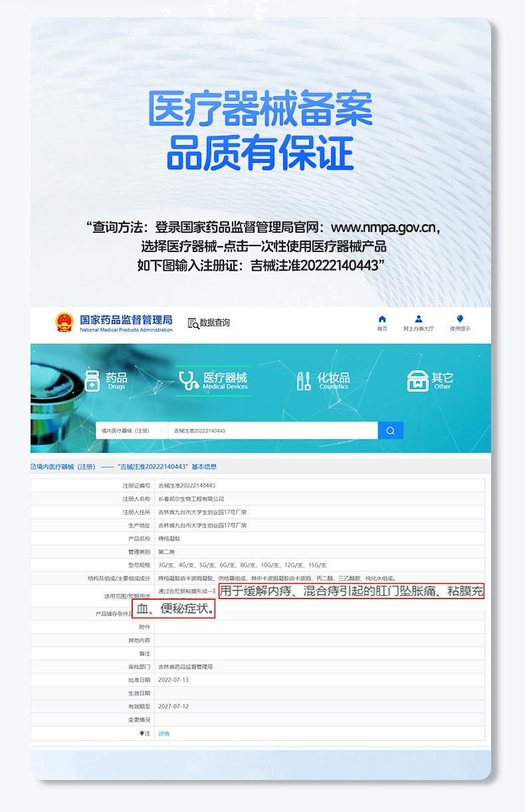Select the 其它 Other category icon

pyautogui.click(x=417, y=381)
